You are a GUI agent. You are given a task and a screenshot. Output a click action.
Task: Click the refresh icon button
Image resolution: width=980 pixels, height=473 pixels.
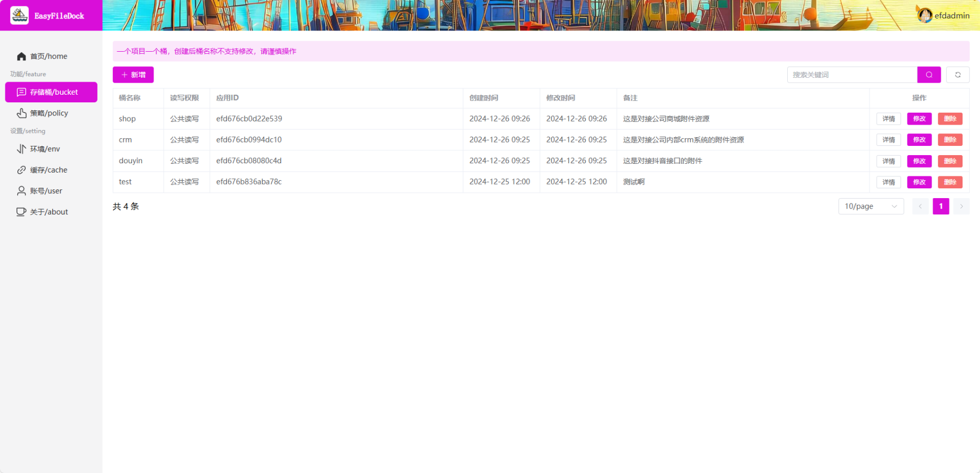[958, 75]
